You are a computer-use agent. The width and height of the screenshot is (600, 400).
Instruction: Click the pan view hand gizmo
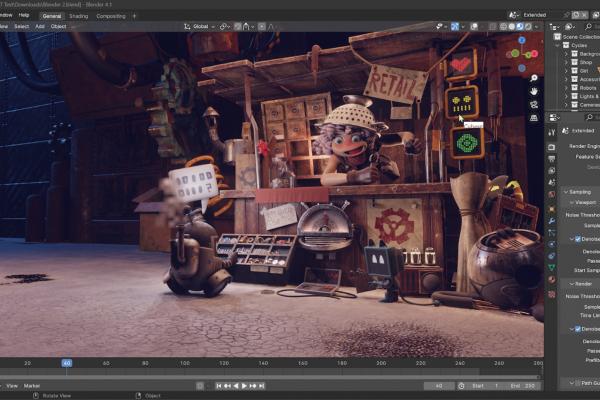(534, 91)
